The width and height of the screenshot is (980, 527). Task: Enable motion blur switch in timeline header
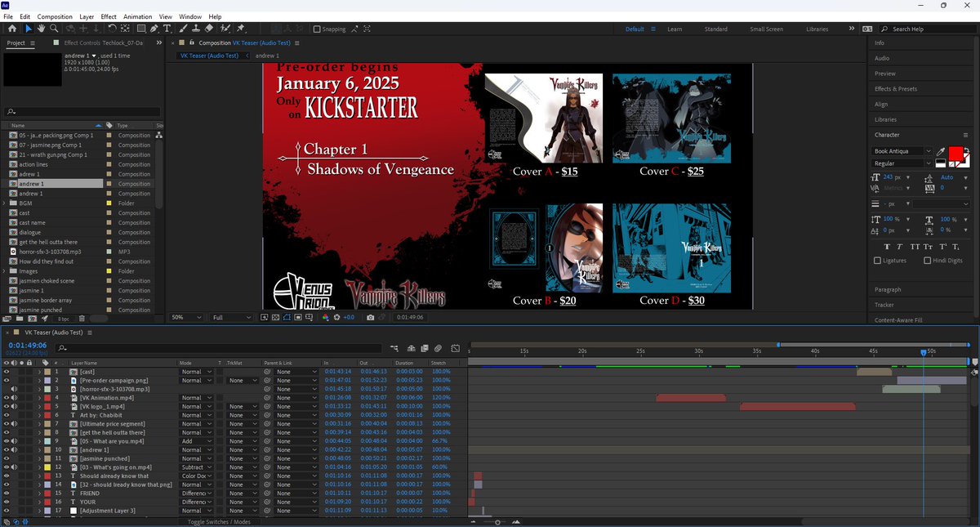tap(438, 348)
